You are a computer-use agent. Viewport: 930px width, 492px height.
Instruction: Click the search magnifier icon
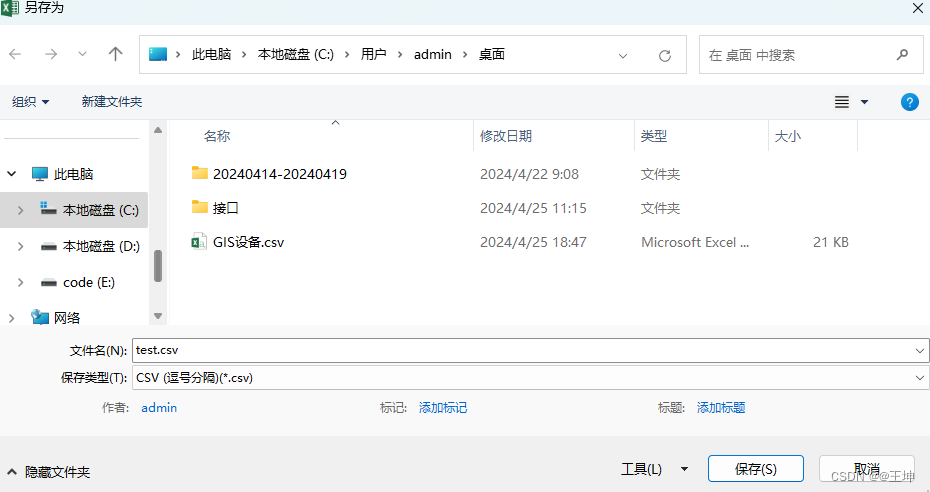[902, 55]
